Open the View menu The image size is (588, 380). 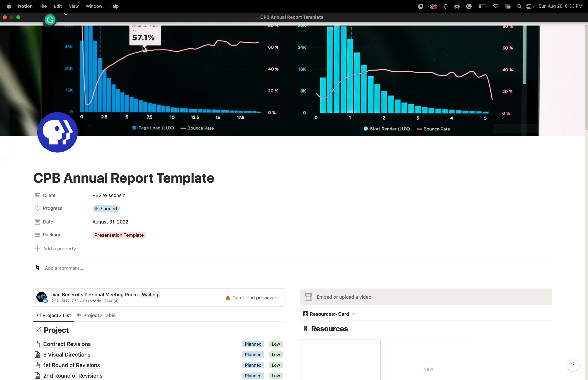coord(73,6)
